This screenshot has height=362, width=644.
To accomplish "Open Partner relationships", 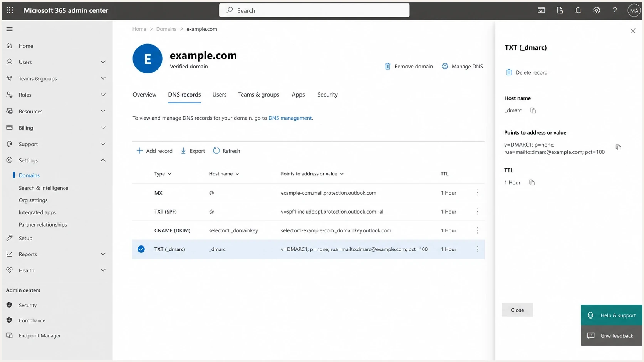I will tap(43, 225).
